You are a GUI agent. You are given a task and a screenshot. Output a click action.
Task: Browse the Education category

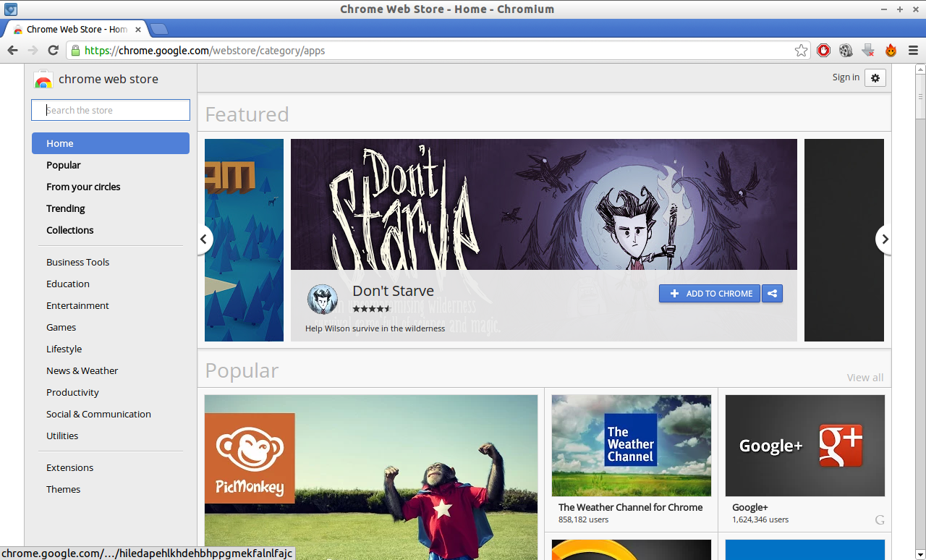[x=68, y=284]
